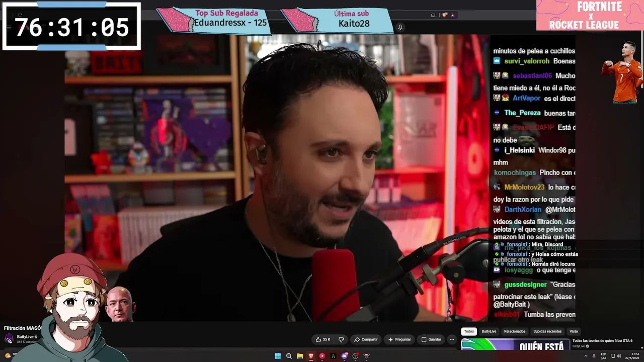644x362 pixels.
Task: Click the 76:31:05 stream timer
Action: tap(71, 27)
